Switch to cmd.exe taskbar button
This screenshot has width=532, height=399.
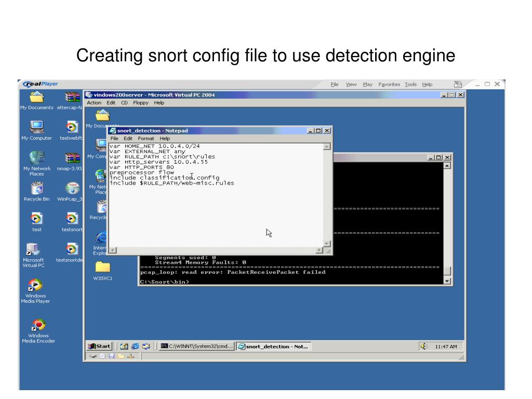pos(197,346)
